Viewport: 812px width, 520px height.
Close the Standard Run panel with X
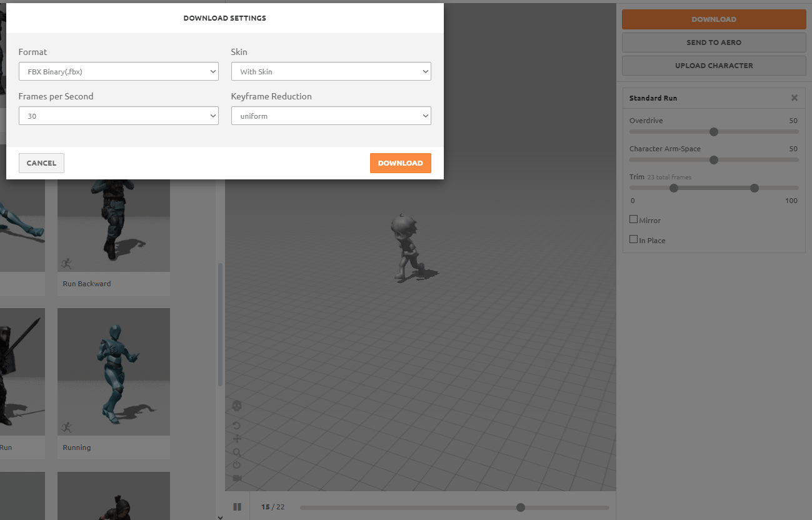pyautogui.click(x=794, y=98)
